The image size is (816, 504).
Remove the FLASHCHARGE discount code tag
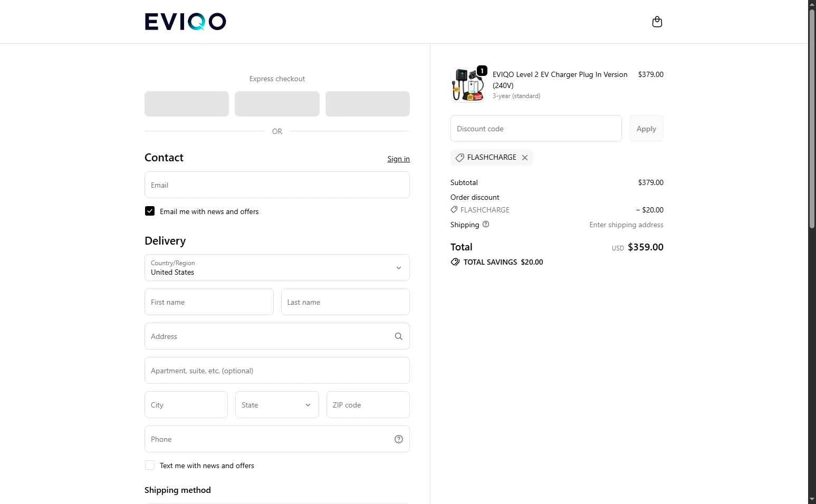[525, 158]
